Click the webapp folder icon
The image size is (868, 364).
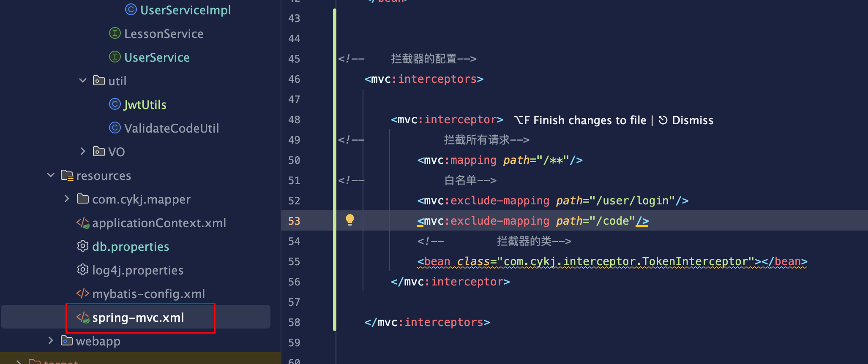[x=67, y=340]
